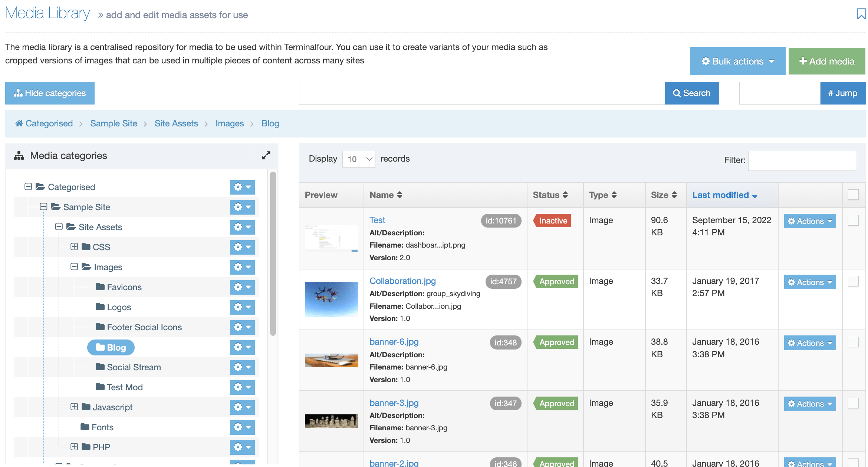Check the checkbox for the Test media row

[x=853, y=221]
